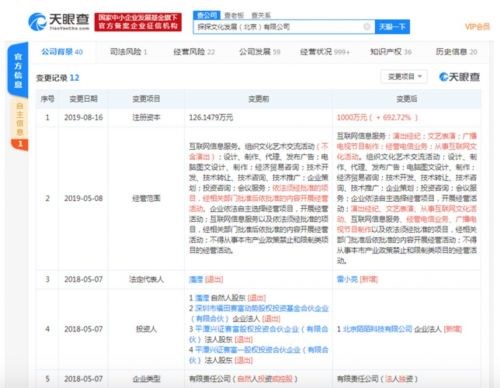
Task: Click the 变更后 column header
Action: pos(407,99)
